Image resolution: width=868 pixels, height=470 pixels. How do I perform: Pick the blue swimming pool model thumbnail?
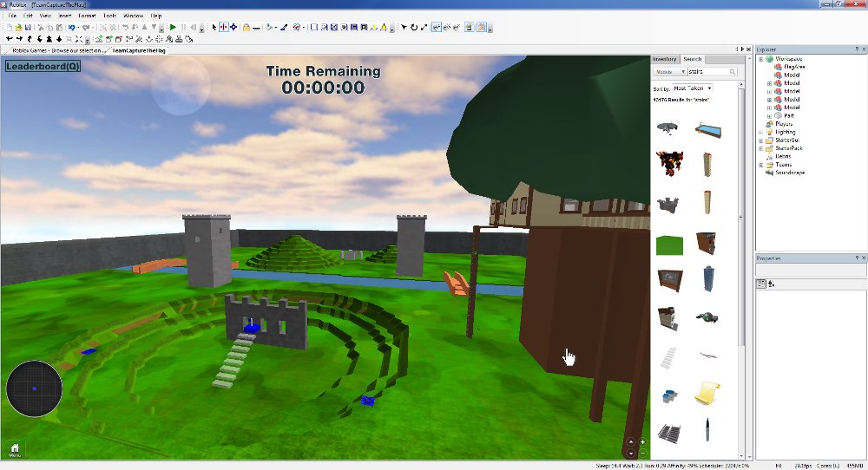(x=708, y=130)
